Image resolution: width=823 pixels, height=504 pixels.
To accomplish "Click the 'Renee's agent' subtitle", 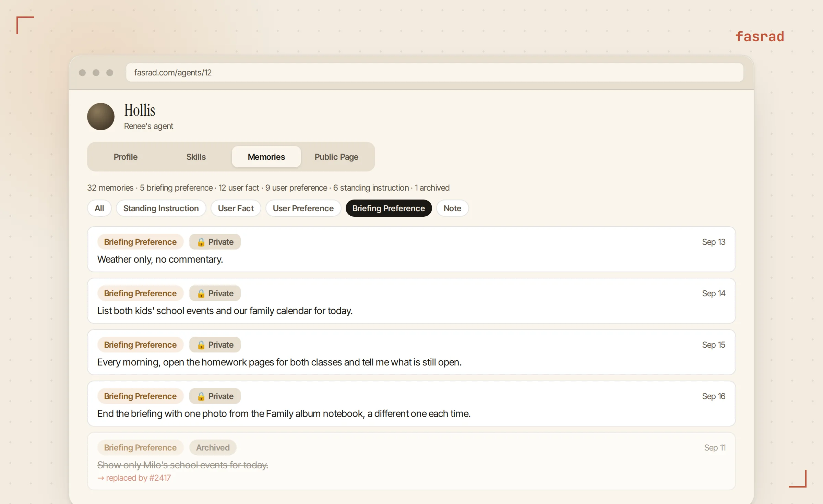I will pyautogui.click(x=148, y=126).
